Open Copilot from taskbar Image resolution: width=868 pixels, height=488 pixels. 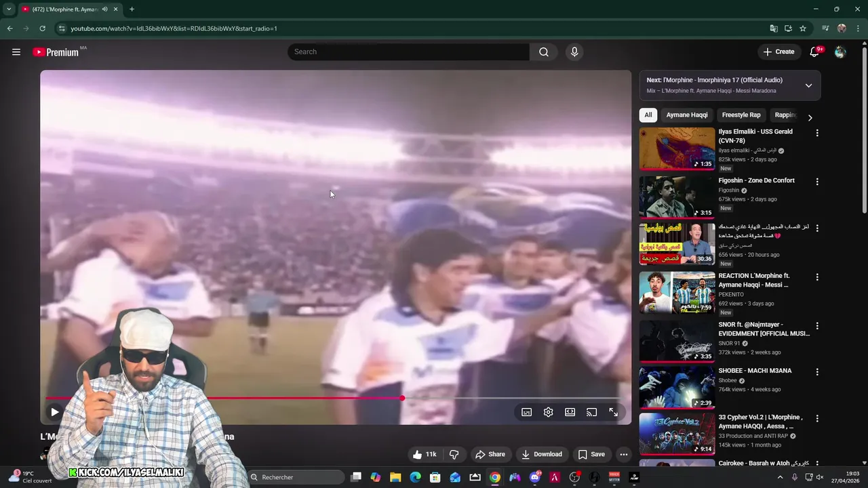[x=376, y=477]
